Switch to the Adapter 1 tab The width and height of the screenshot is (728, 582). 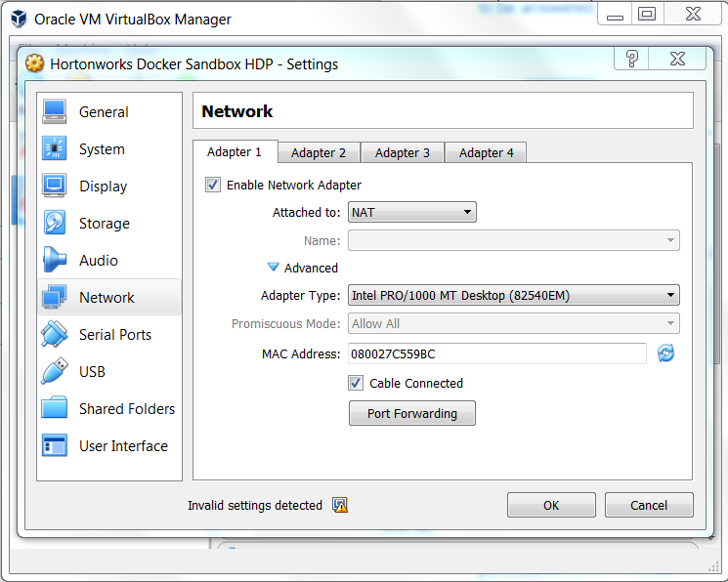pyautogui.click(x=235, y=151)
